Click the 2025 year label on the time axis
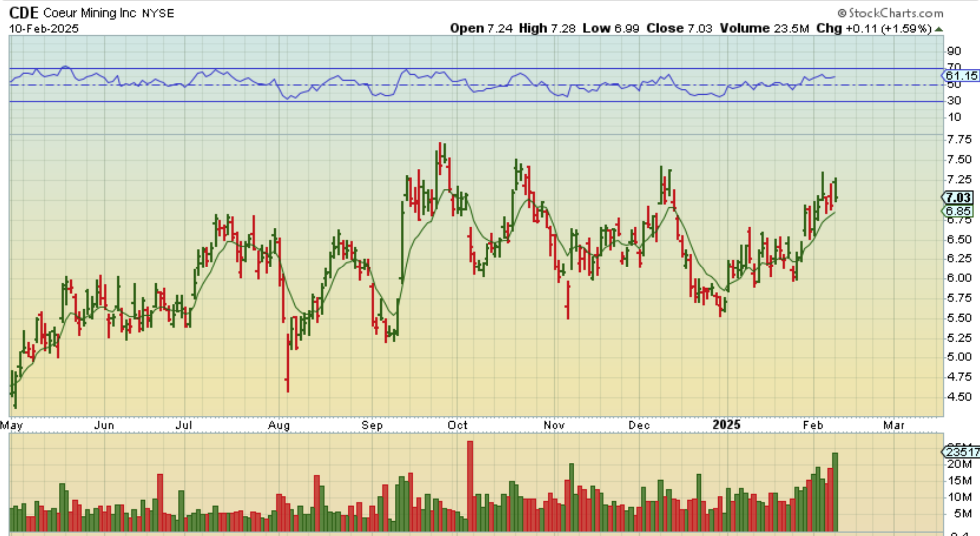This screenshot has width=980, height=536. point(726,425)
